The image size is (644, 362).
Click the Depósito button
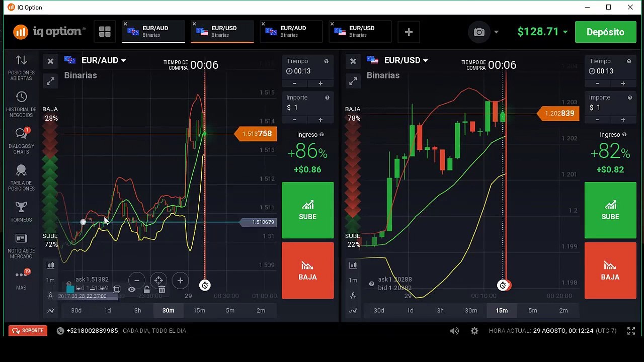[x=605, y=32]
